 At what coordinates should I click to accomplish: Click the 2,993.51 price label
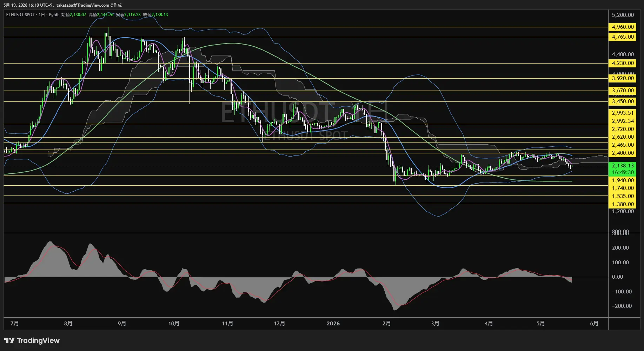(622, 113)
